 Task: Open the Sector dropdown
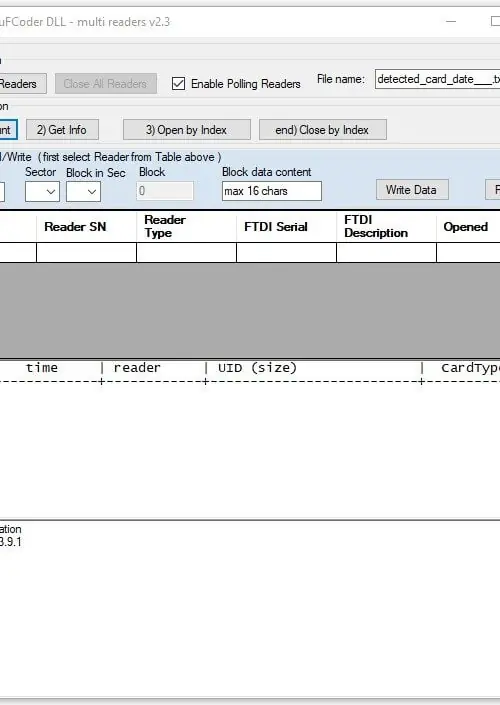(42, 192)
